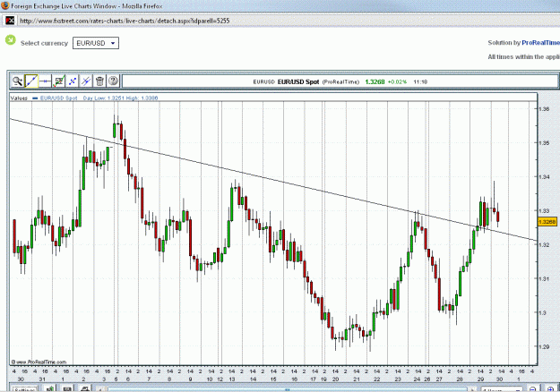
Task: Click the Day Low 1.3251 High 1.3386 text
Action: (120, 98)
